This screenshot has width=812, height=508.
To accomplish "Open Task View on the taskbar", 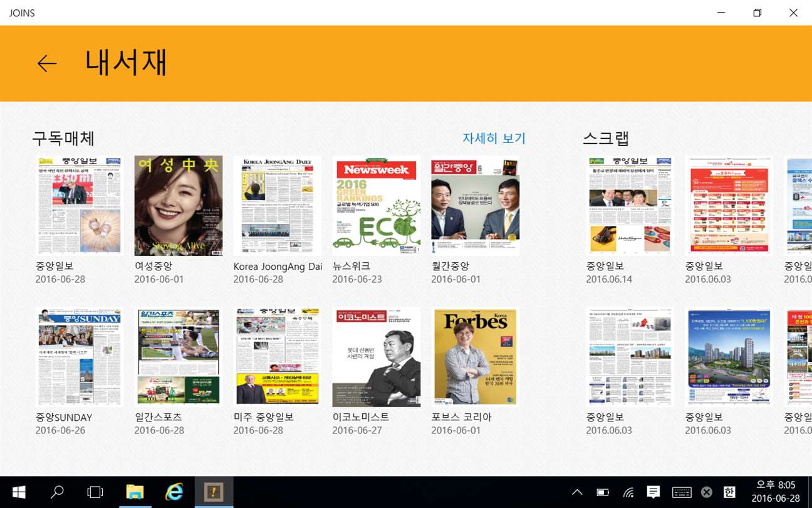I will (95, 492).
